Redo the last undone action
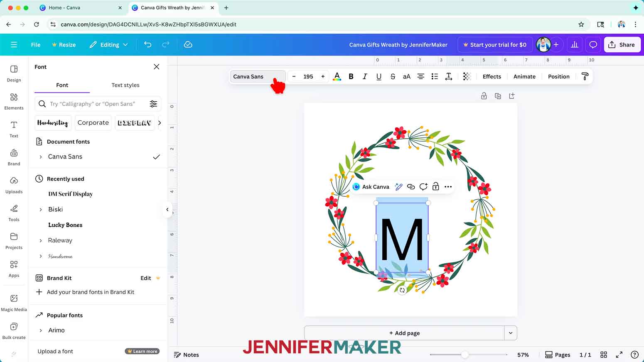Screen dimensions: 644x362 [x=165, y=44]
